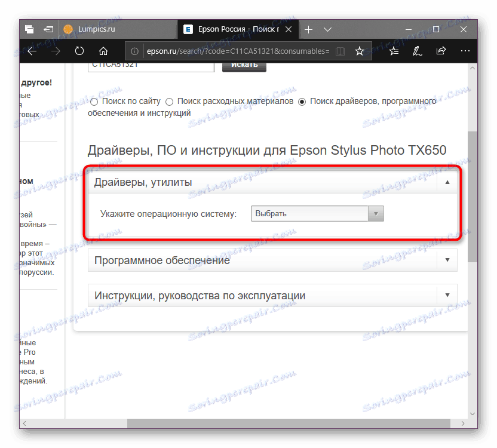Open the 'Выбрать' operating system dropdown
Image resolution: width=497 pixels, height=448 pixels.
click(x=376, y=213)
